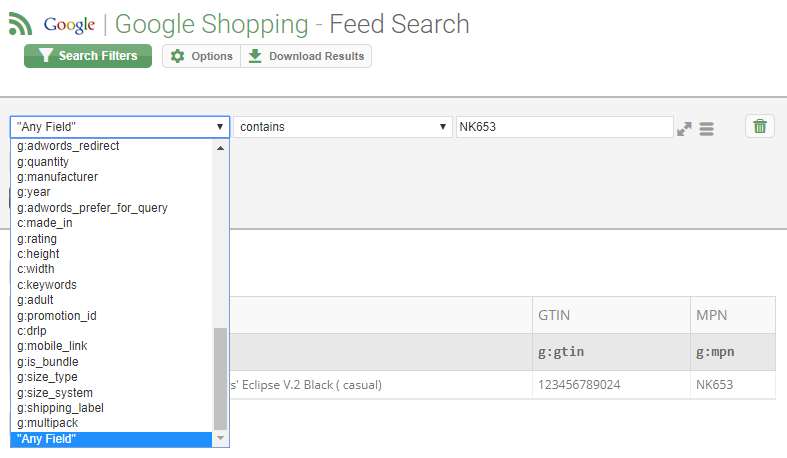The width and height of the screenshot is (787, 458).
Task: Click the green RSS feed icon
Action: tap(21, 24)
